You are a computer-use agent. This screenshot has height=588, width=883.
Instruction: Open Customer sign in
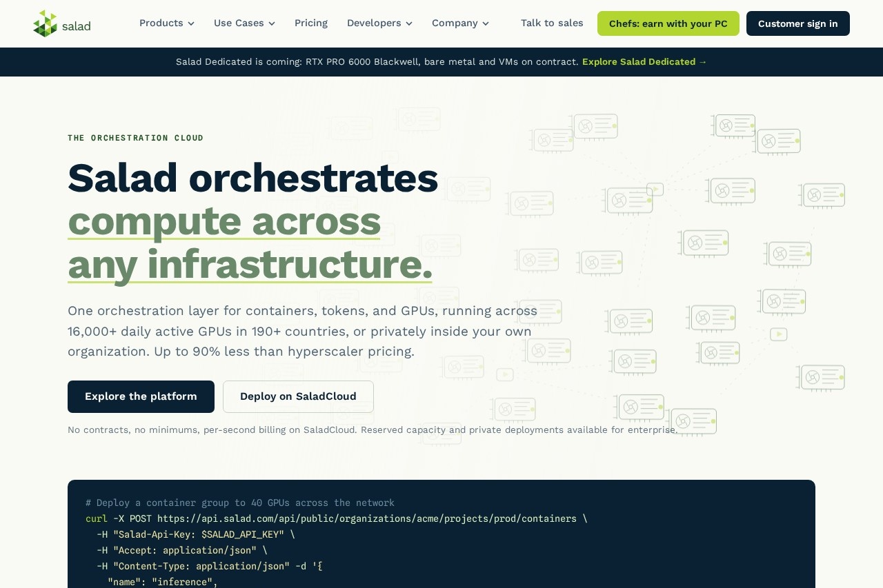pyautogui.click(x=798, y=23)
